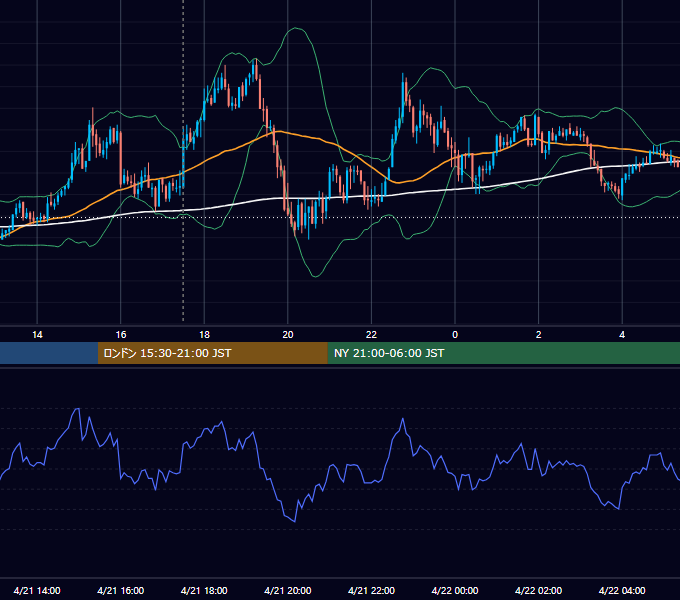Click the 4/21 22:00 time label
This screenshot has height=600, width=680.
[x=371, y=590]
